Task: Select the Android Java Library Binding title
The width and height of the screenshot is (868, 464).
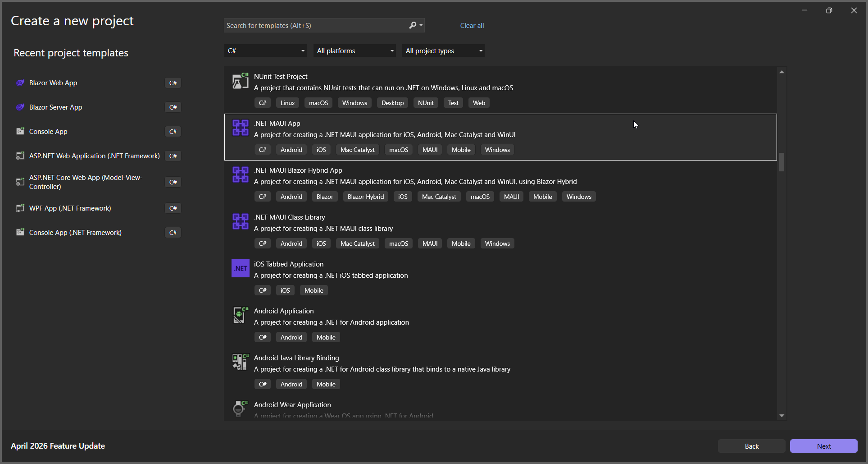Action: 296,358
